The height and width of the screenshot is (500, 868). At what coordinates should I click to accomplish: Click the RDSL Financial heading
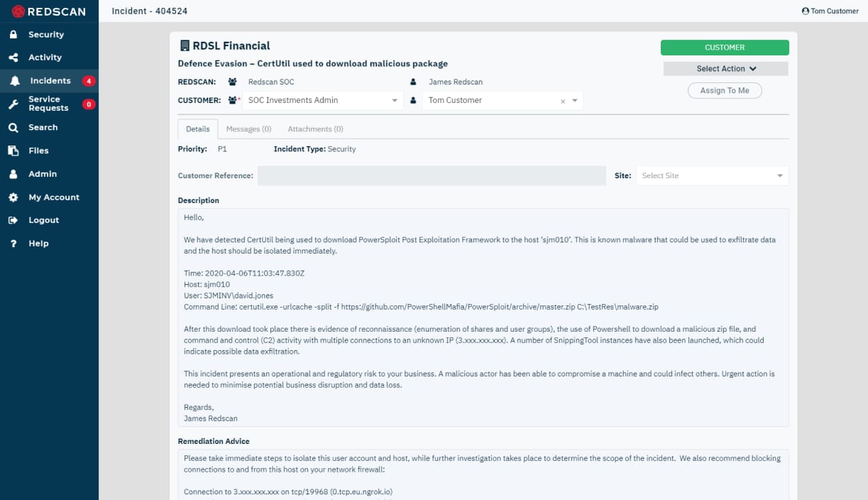[x=231, y=46]
